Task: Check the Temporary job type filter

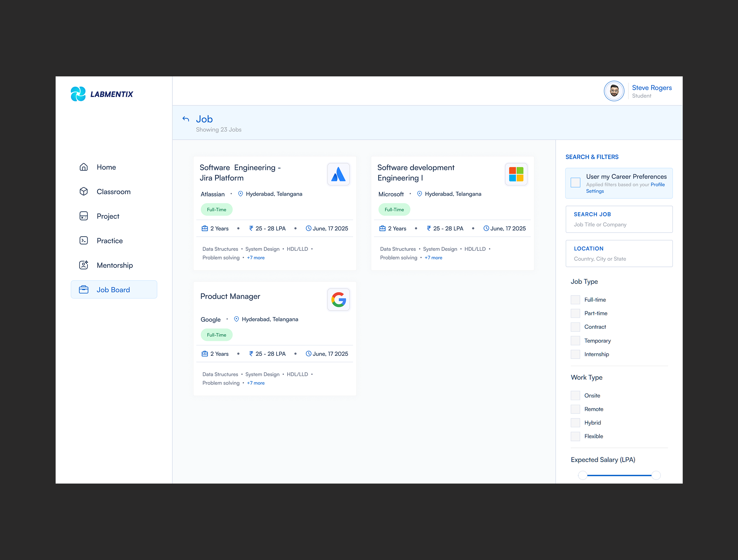Action: (575, 340)
